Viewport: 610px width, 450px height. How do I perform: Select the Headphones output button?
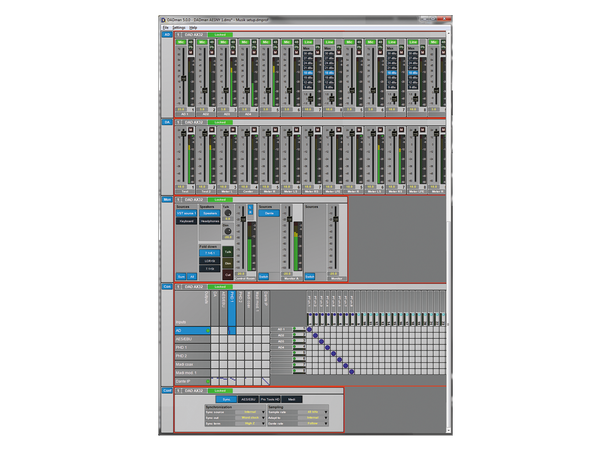(210, 221)
